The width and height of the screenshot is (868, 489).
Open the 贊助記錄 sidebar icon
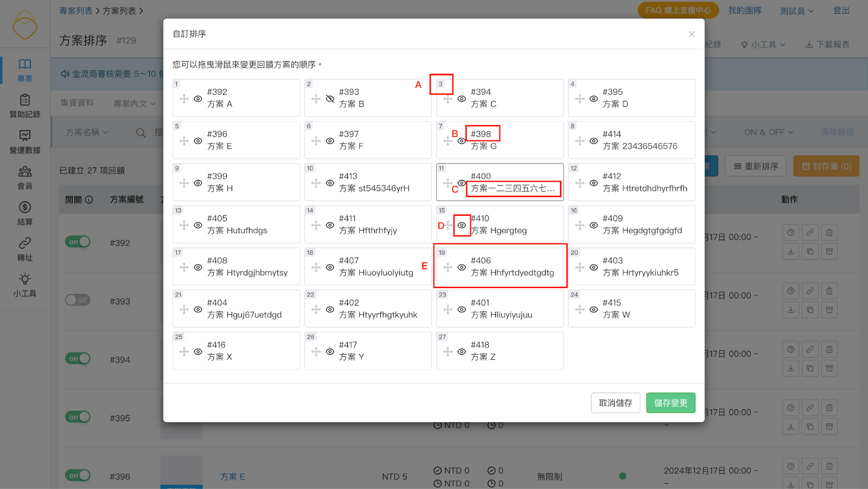pyautogui.click(x=25, y=106)
